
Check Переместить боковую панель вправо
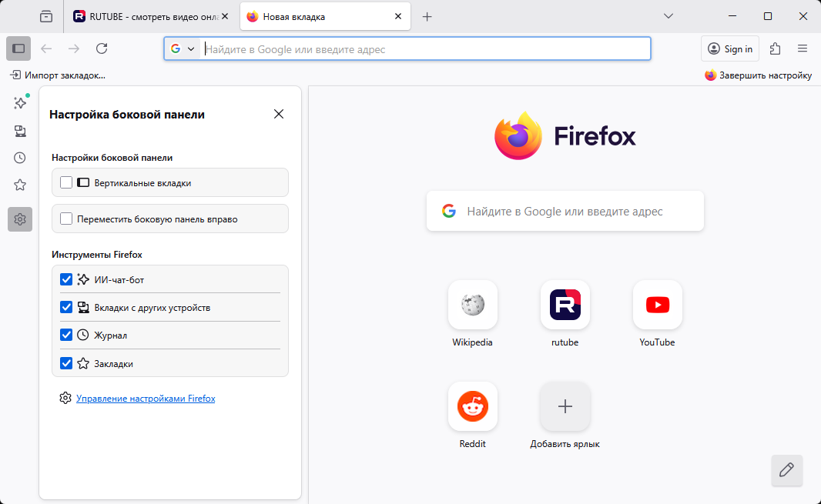coord(66,218)
